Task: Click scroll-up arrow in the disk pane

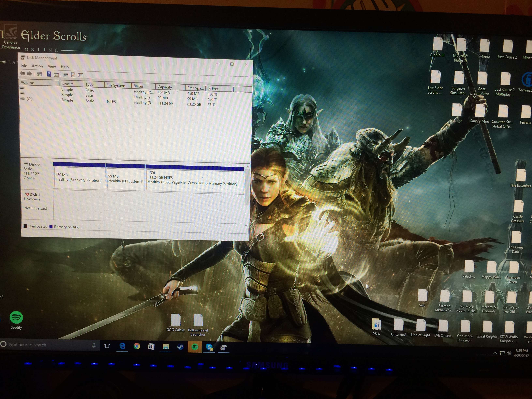Action: coord(247,166)
